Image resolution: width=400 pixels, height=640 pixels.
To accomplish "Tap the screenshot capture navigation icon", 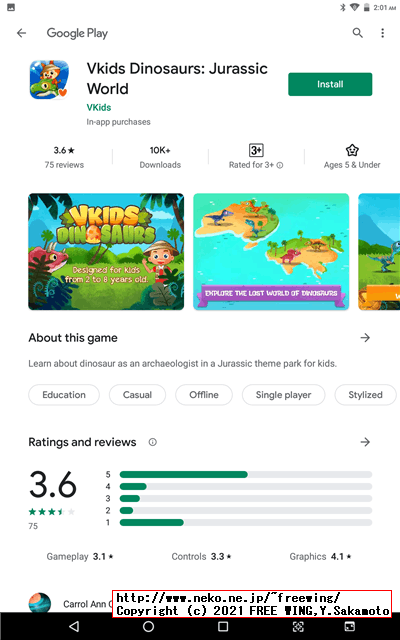I will tap(298, 626).
